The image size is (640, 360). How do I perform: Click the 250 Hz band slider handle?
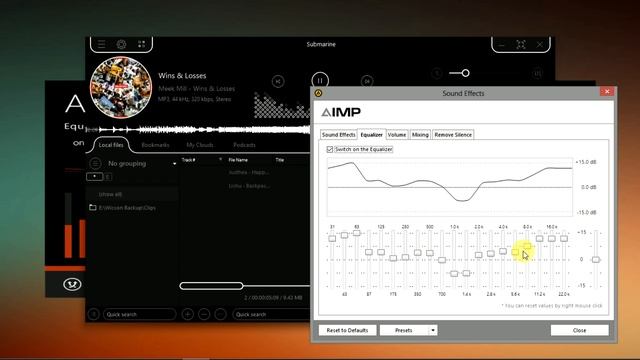[x=405, y=257]
